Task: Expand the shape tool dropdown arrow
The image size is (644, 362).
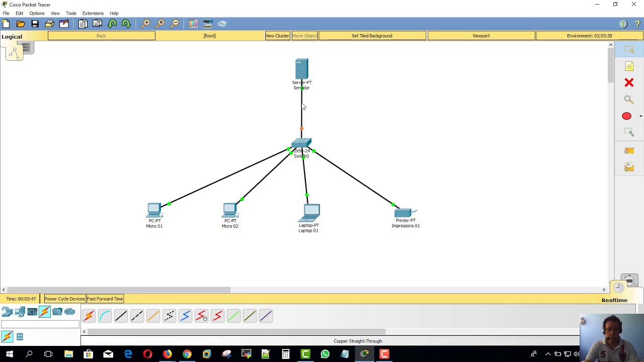Action: coord(640,116)
